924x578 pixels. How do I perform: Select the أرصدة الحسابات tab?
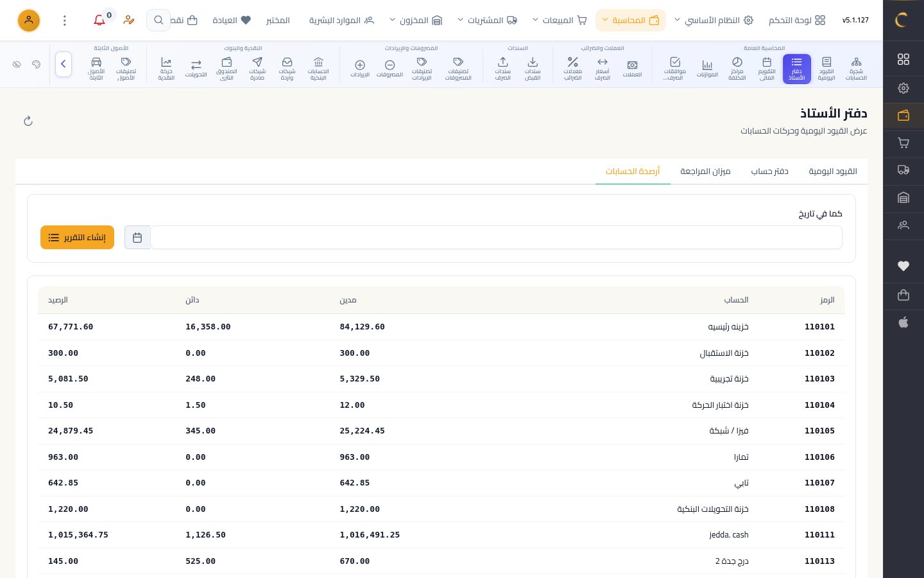tap(633, 171)
